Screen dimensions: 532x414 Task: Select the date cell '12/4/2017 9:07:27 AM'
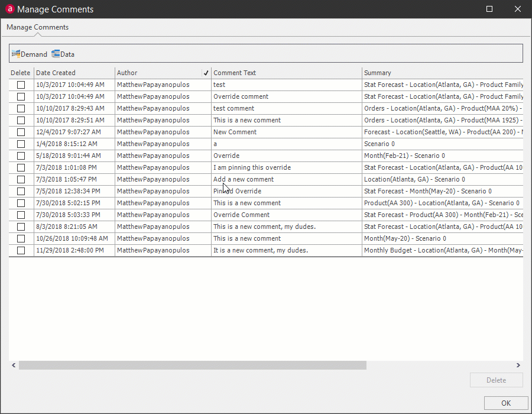[74, 132]
